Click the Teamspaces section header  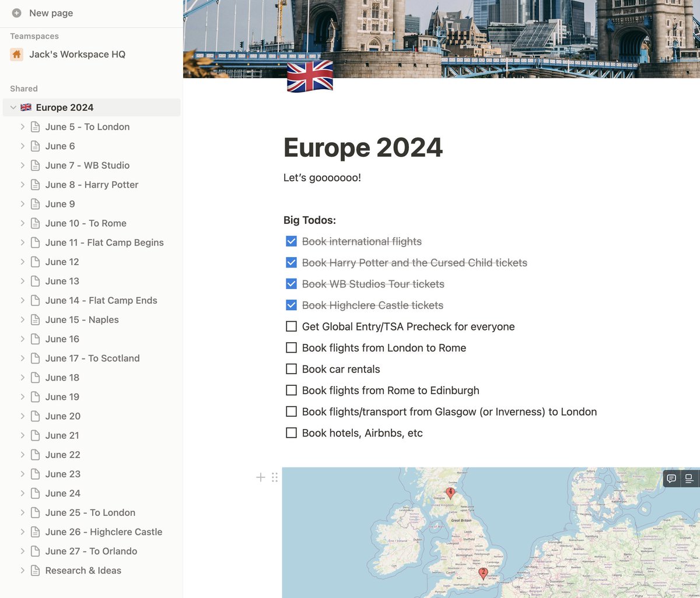pos(34,36)
